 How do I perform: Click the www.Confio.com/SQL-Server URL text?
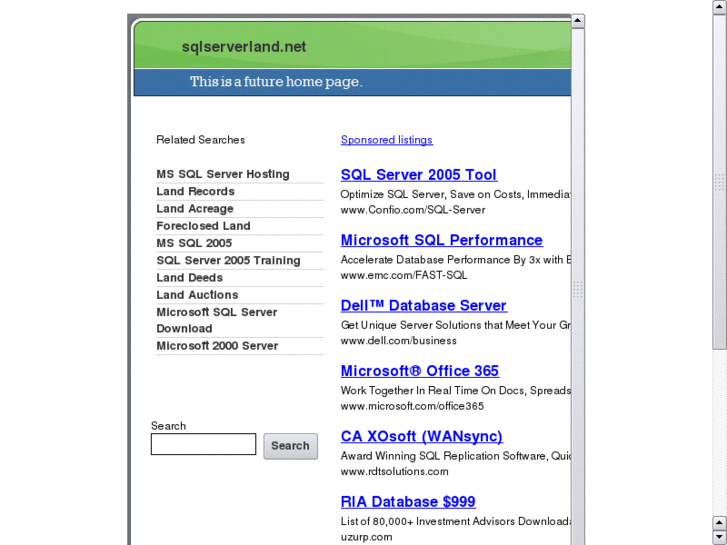coord(413,210)
